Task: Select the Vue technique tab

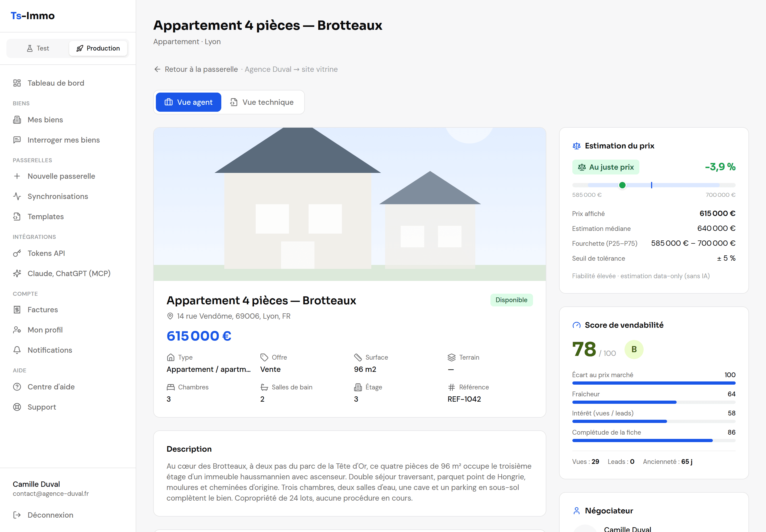Action: [x=262, y=102]
